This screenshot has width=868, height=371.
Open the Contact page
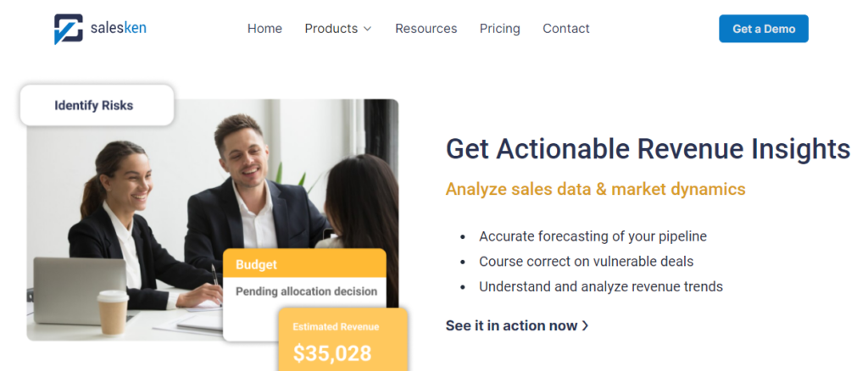tap(565, 29)
